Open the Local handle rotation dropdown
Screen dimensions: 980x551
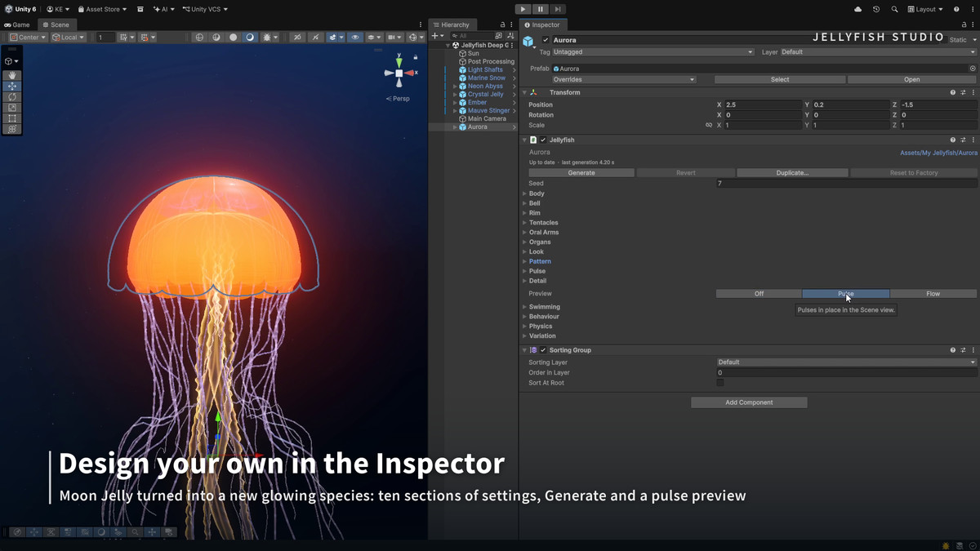click(x=68, y=37)
